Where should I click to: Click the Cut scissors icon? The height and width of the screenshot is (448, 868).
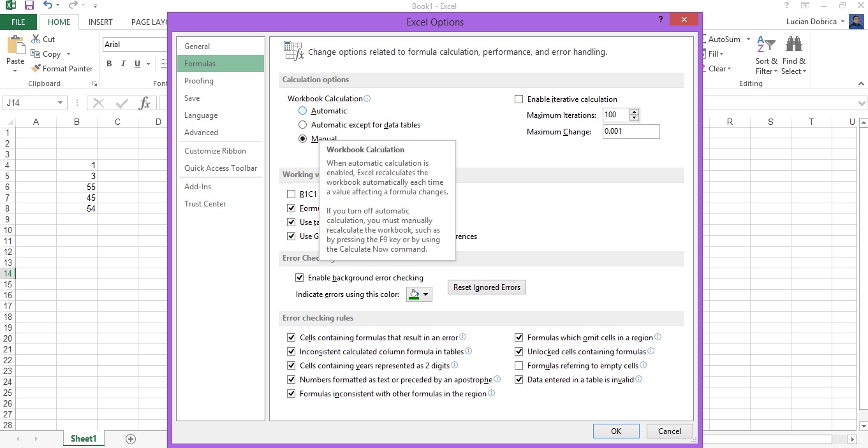[36, 40]
